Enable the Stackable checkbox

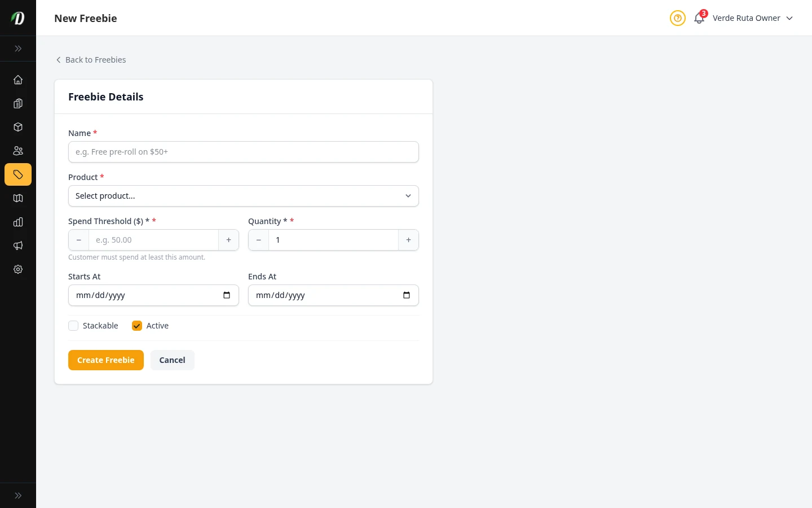coord(73,326)
